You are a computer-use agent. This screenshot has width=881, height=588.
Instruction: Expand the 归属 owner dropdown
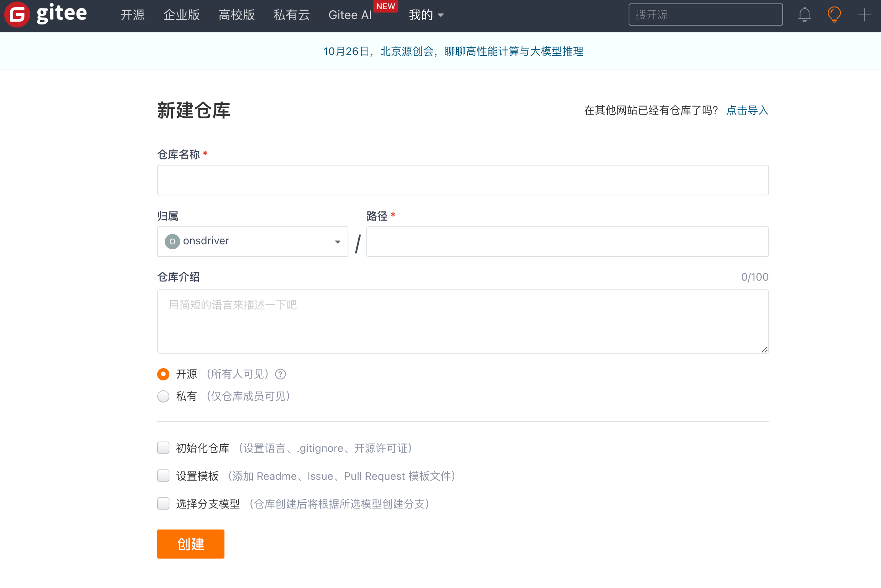pyautogui.click(x=252, y=242)
